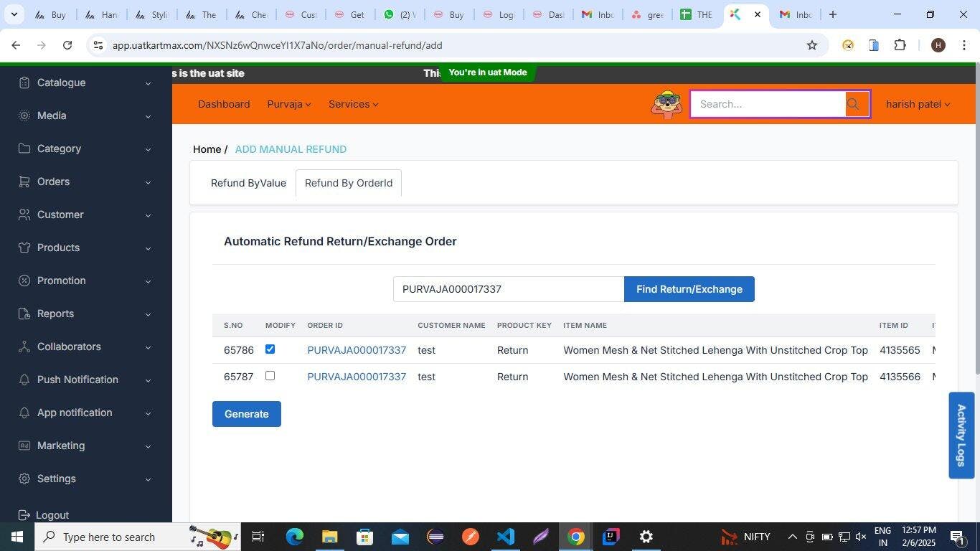Expand the Purvaja dropdown in header

288,104
